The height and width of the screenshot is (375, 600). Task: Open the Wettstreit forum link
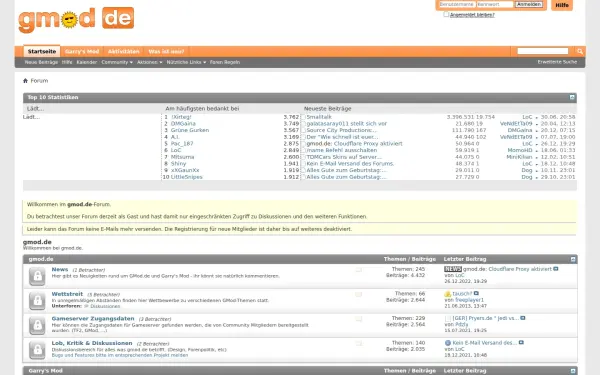(x=67, y=294)
